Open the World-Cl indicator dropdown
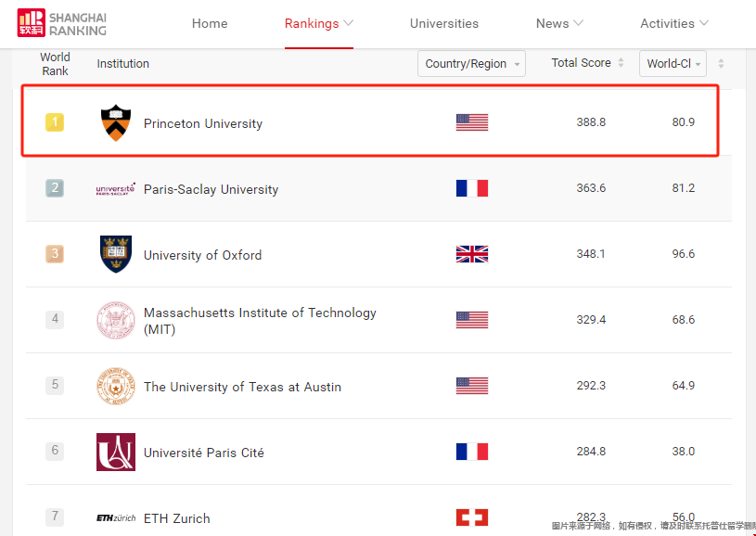This screenshot has width=756, height=536. click(673, 64)
